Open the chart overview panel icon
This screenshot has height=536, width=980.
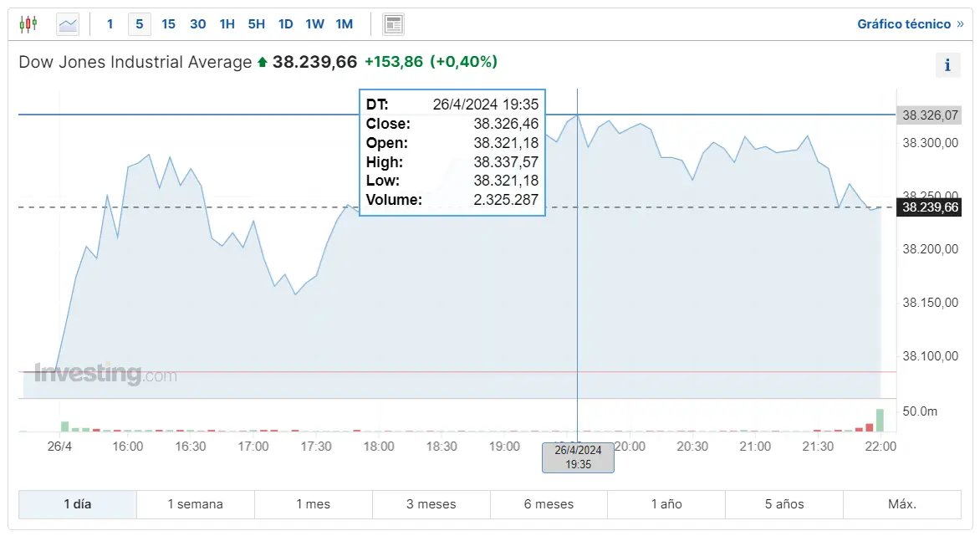pos(392,23)
